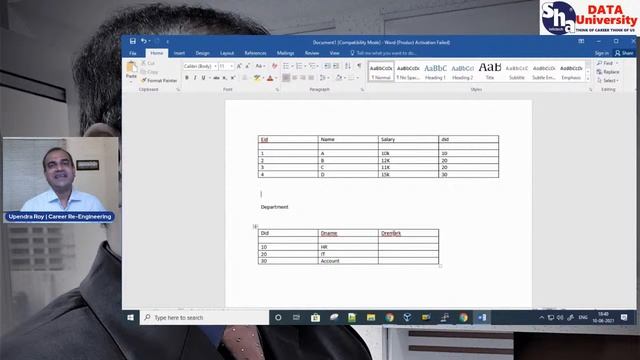
Task: Increase font size with Grow Font
Action: (239, 66)
